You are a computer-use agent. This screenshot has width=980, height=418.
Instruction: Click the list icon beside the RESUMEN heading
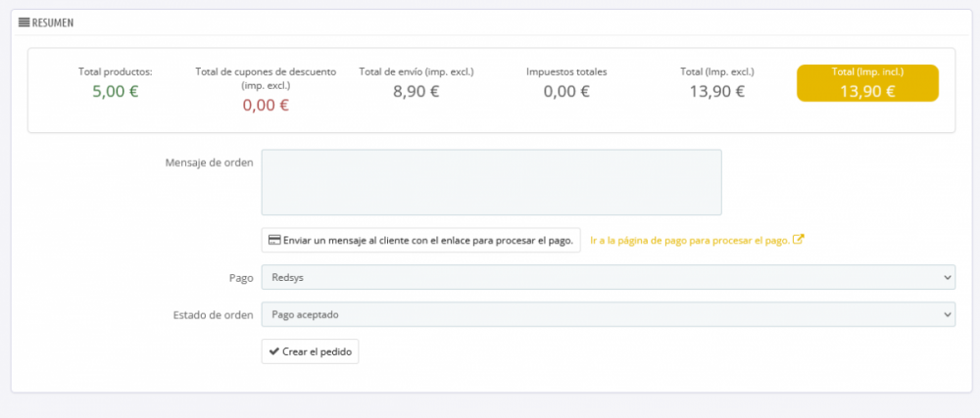pyautogui.click(x=24, y=23)
